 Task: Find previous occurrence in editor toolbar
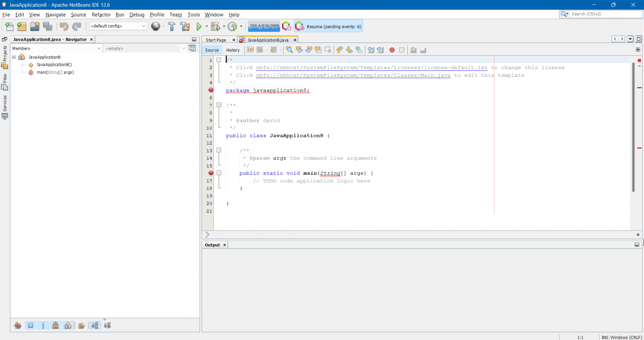[299, 50]
